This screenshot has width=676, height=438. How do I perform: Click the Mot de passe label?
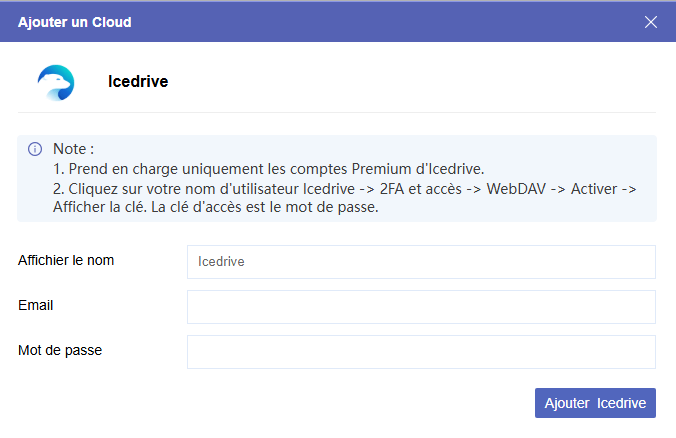coord(60,350)
